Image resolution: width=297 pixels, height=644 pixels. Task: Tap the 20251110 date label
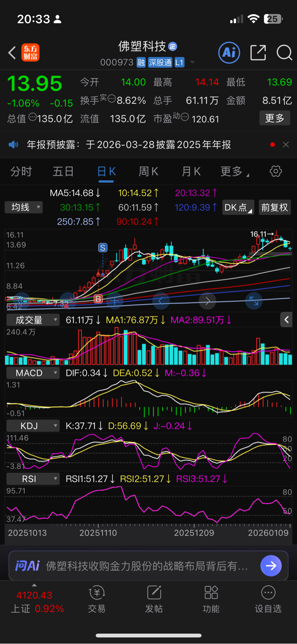98,533
